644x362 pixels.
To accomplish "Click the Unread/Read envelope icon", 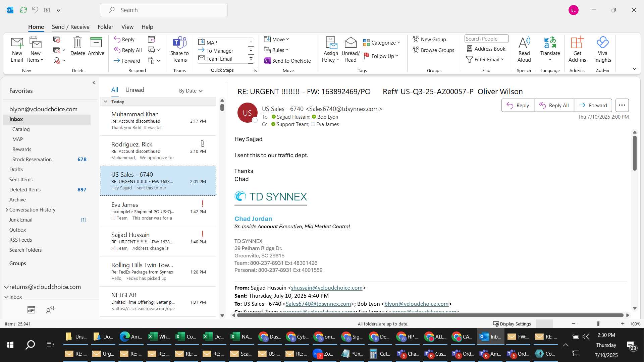I will pyautogui.click(x=351, y=50).
